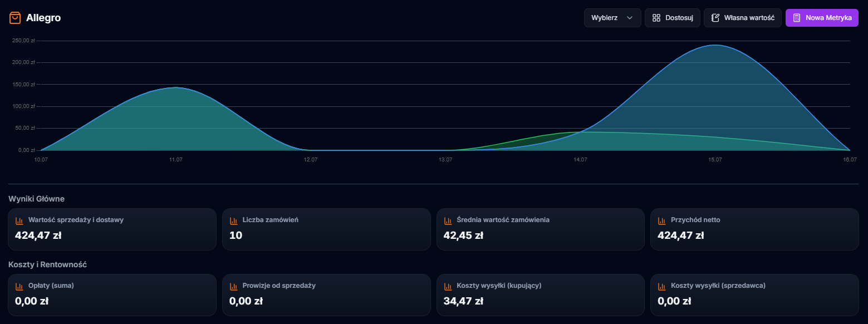Select the Koszty wysyłki (sprzedawca) card

(x=754, y=294)
